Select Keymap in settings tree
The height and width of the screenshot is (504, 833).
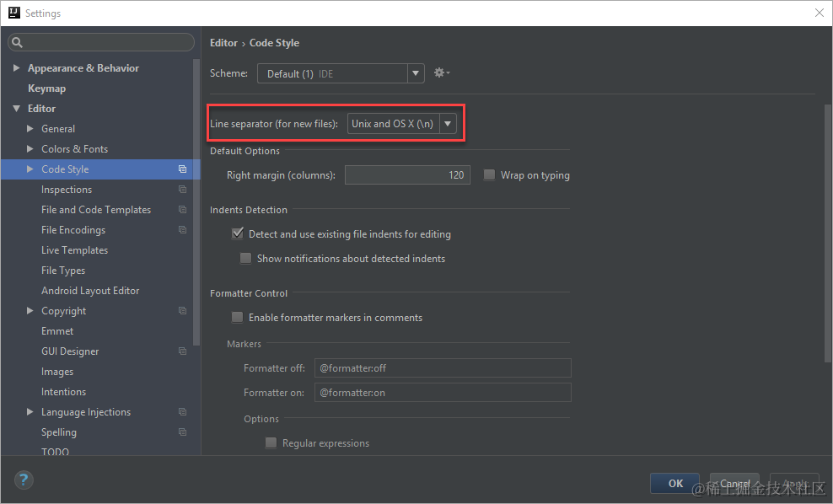tap(46, 88)
